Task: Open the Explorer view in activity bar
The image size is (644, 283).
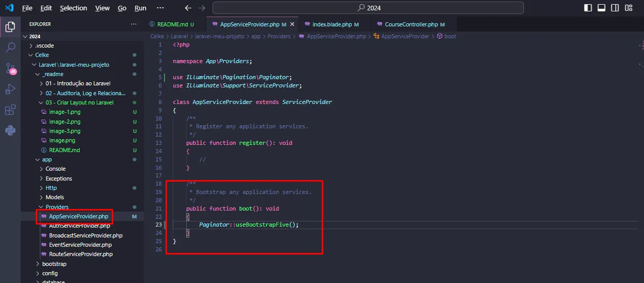Action: 10,27
